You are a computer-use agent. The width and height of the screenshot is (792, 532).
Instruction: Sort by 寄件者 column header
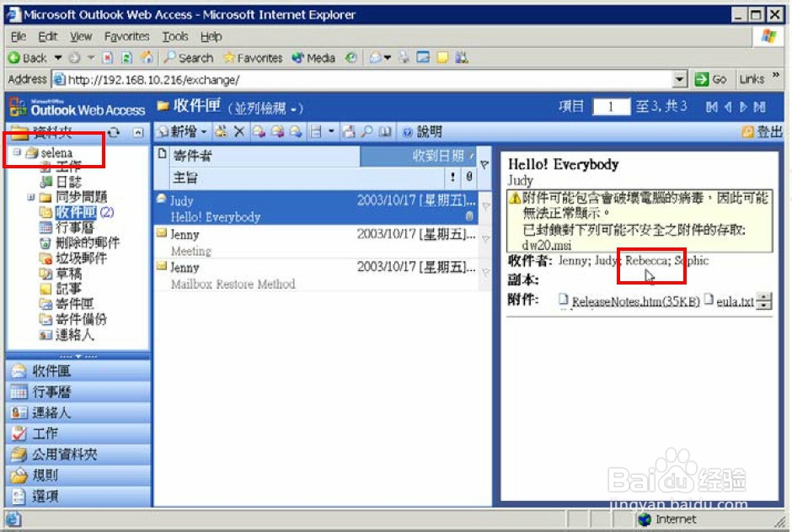click(265, 156)
